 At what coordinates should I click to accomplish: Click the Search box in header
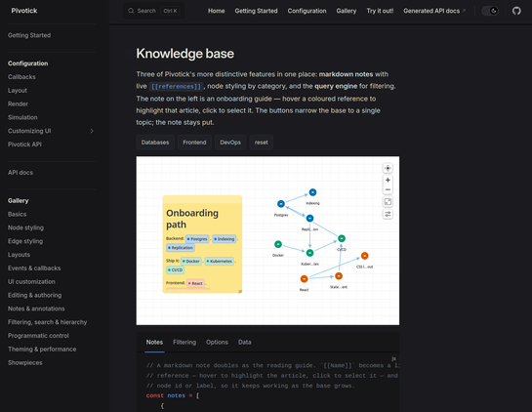click(153, 11)
